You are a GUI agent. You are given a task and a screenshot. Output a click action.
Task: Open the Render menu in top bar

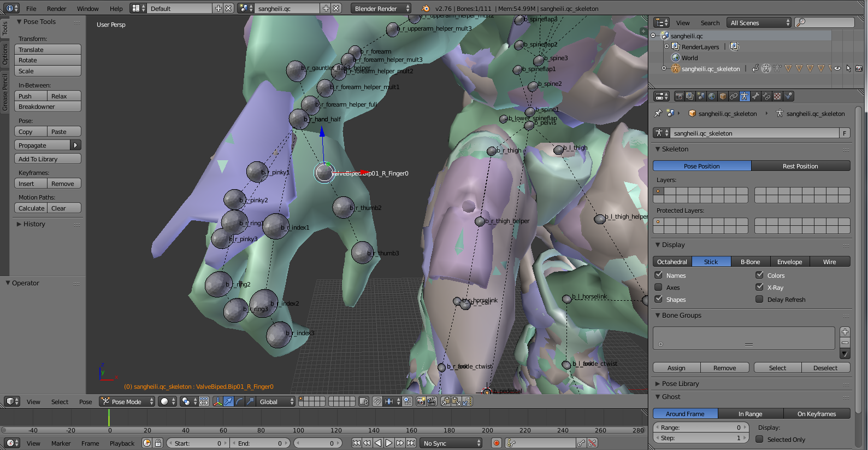click(x=56, y=8)
